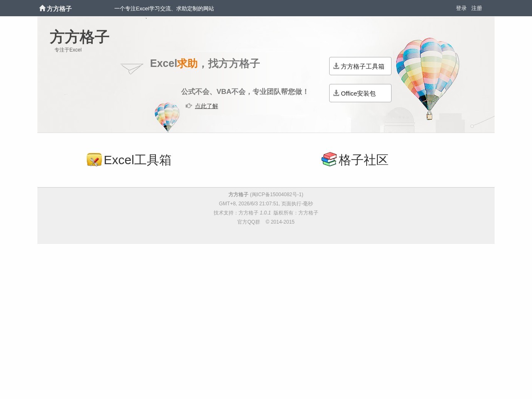
Task: Click the small hot air balloon image
Action: (167, 117)
